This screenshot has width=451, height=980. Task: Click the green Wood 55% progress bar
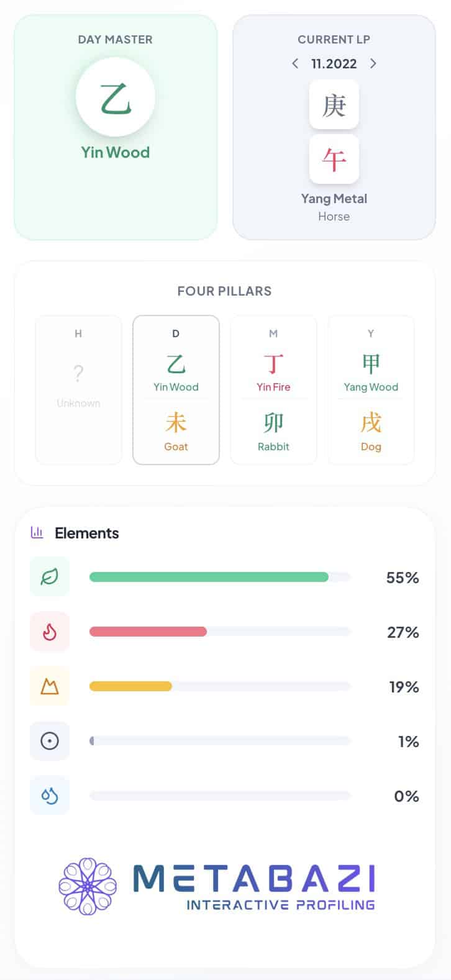[209, 577]
